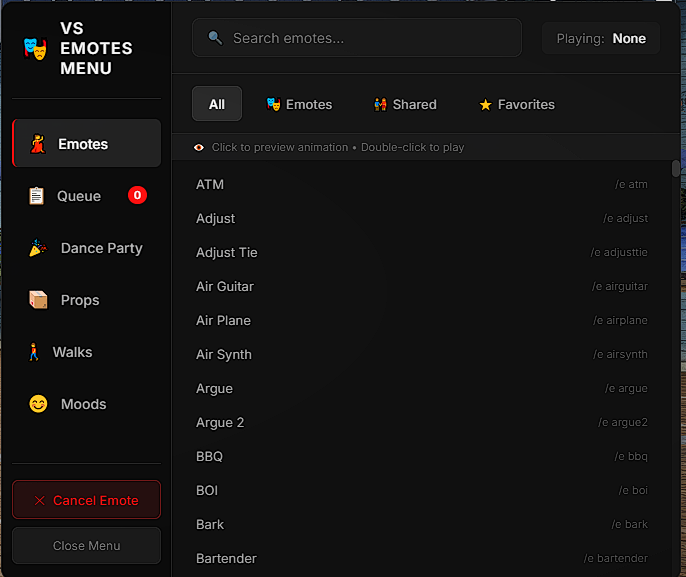686x577 pixels.
Task: Select the Bartender emote
Action: 422,558
